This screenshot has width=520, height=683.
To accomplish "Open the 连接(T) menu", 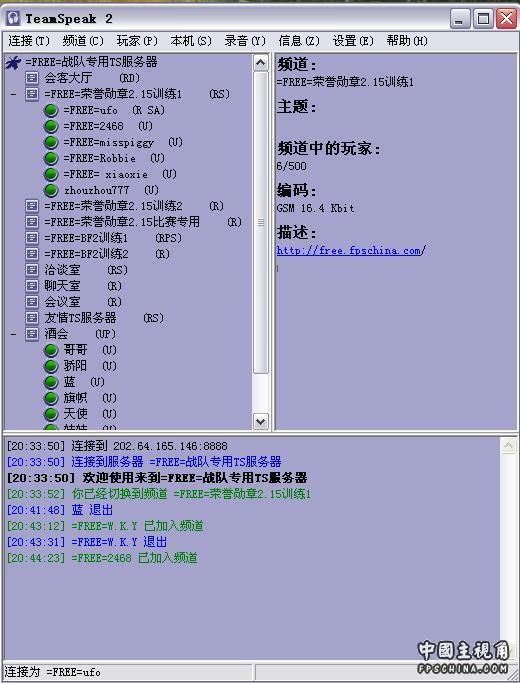I will tap(29, 41).
